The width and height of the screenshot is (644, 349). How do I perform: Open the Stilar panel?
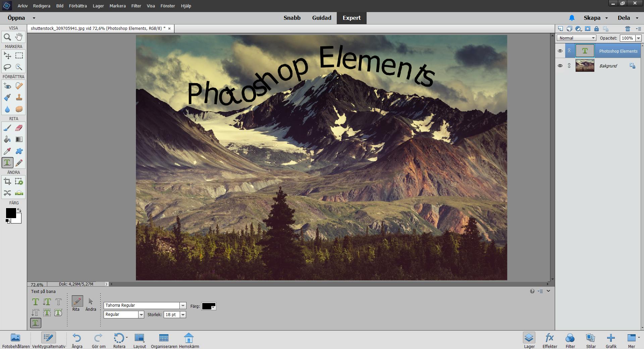(591, 341)
